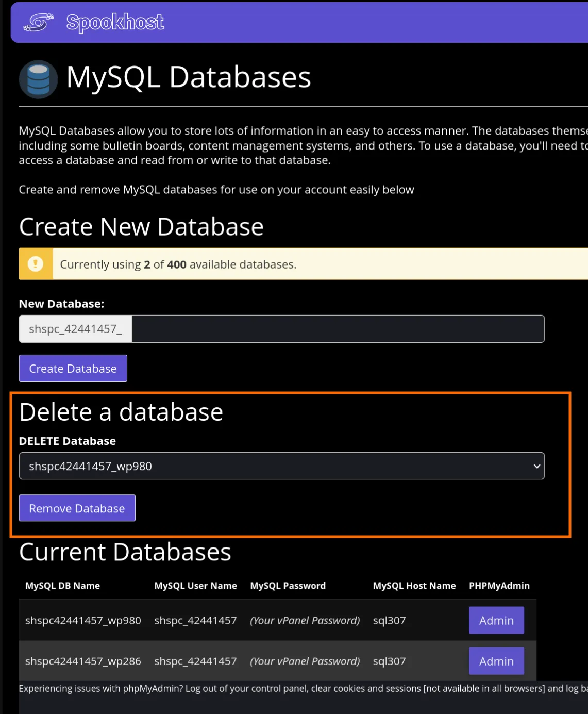The width and height of the screenshot is (588, 714).
Task: Click the MySQL DB Name column header
Action: (63, 586)
